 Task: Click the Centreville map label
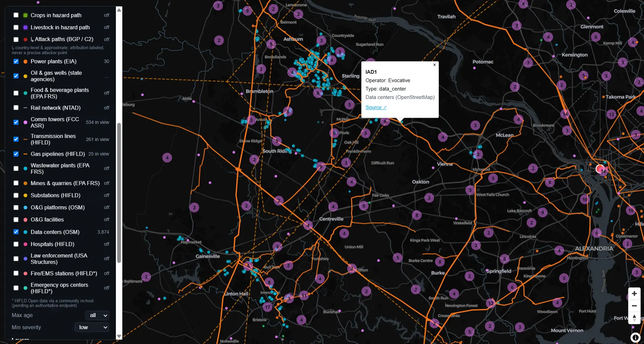[x=331, y=219]
